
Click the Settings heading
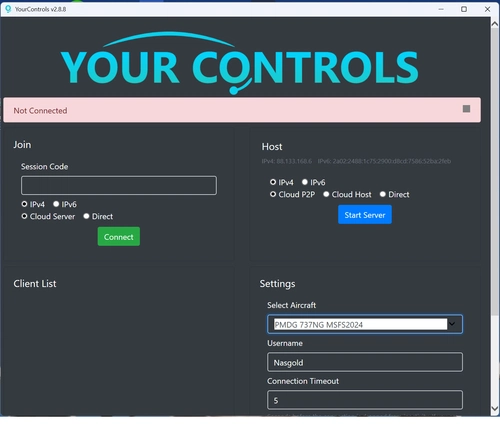coord(277,284)
